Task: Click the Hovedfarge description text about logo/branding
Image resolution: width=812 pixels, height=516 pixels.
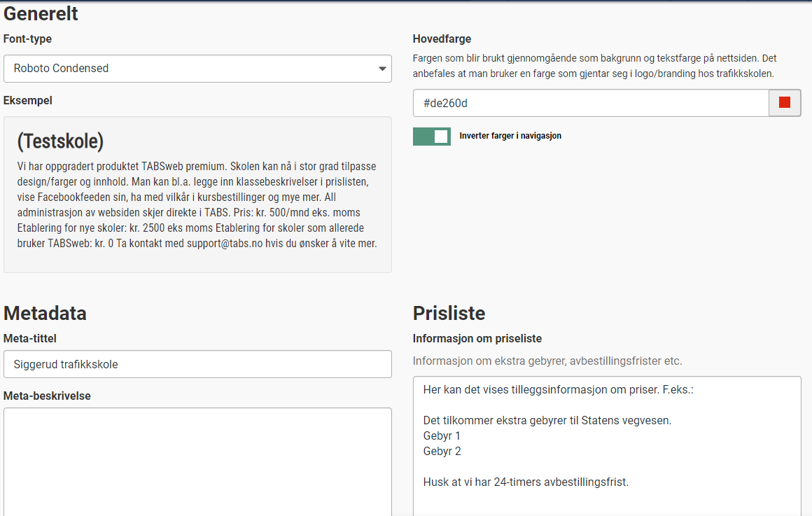Action: (594, 66)
